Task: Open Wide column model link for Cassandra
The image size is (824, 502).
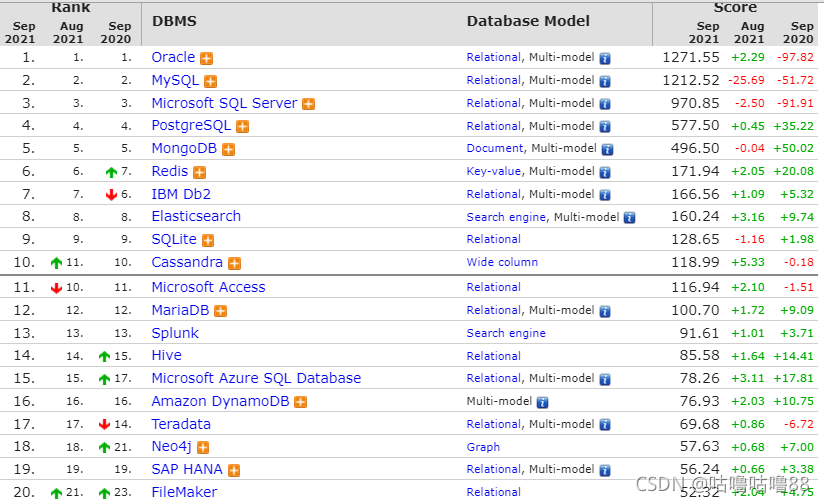Action: (502, 263)
